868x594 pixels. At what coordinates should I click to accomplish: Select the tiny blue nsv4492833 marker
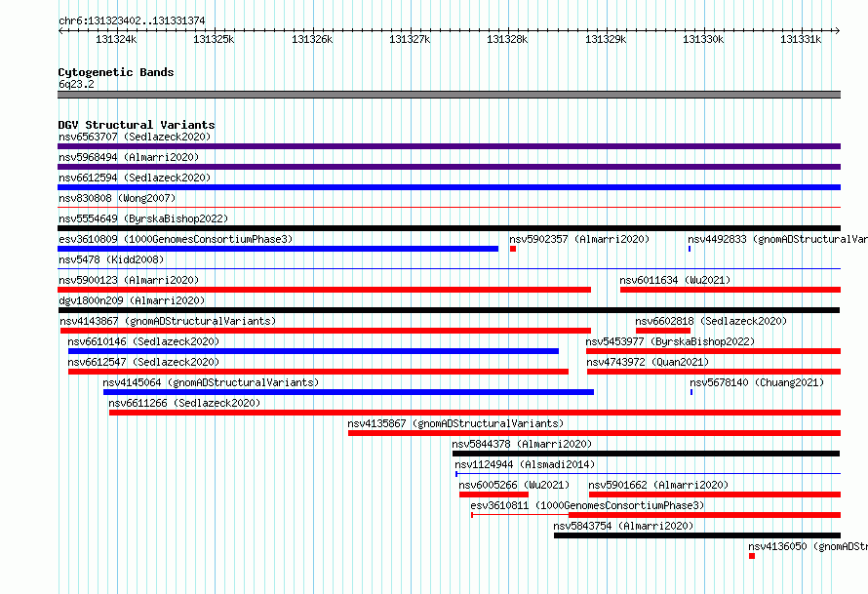(x=690, y=249)
